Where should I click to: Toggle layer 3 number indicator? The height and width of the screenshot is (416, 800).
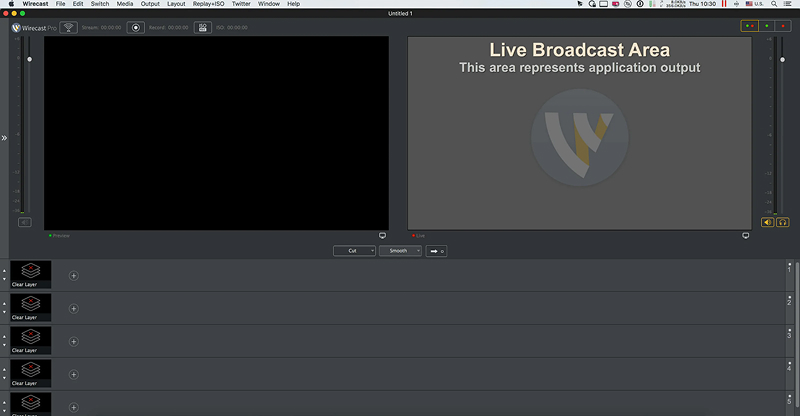click(x=789, y=334)
